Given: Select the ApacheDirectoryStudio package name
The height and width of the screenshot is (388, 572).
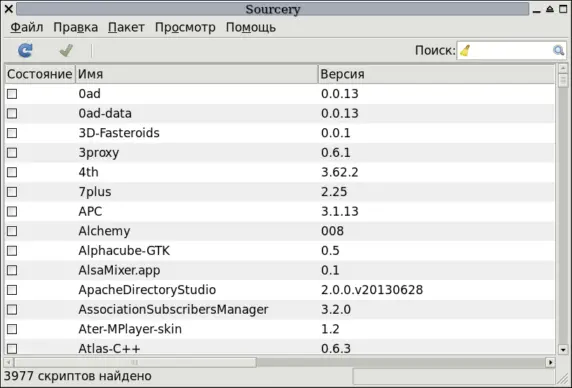Looking at the screenshot, I should pyautogui.click(x=147, y=290).
